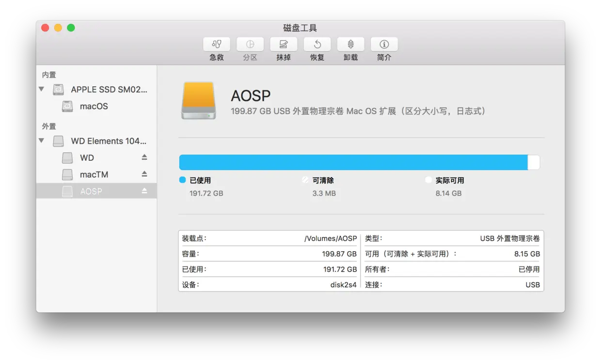Collapse the APPLE SSD disclosure triangle
Image resolution: width=601 pixels, height=364 pixels.
[x=42, y=89]
